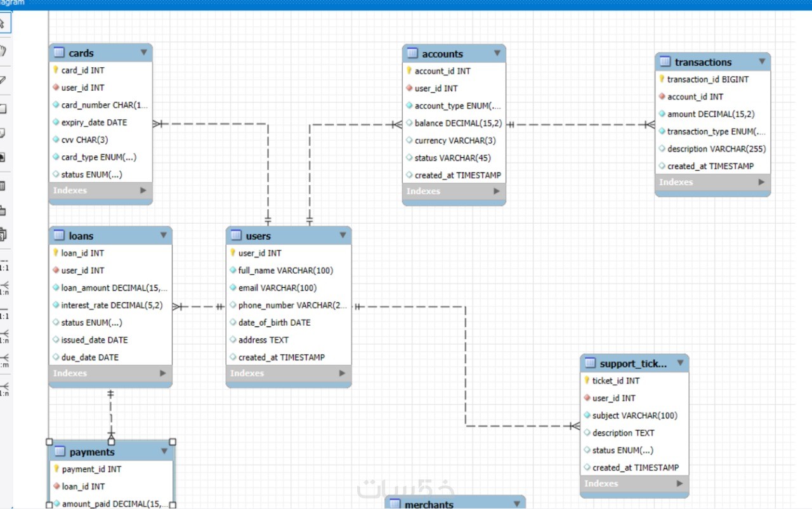Image resolution: width=812 pixels, height=509 pixels.
Task: Choose the solid 1:n identifying relationship tool
Action: 4,336
